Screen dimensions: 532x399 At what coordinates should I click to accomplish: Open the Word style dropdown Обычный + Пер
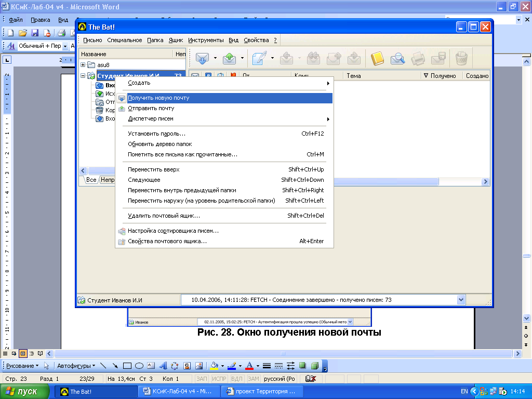[x=65, y=46]
